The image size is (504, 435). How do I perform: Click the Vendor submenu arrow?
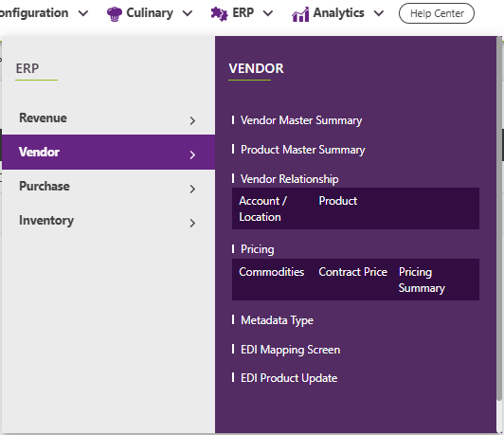192,155
